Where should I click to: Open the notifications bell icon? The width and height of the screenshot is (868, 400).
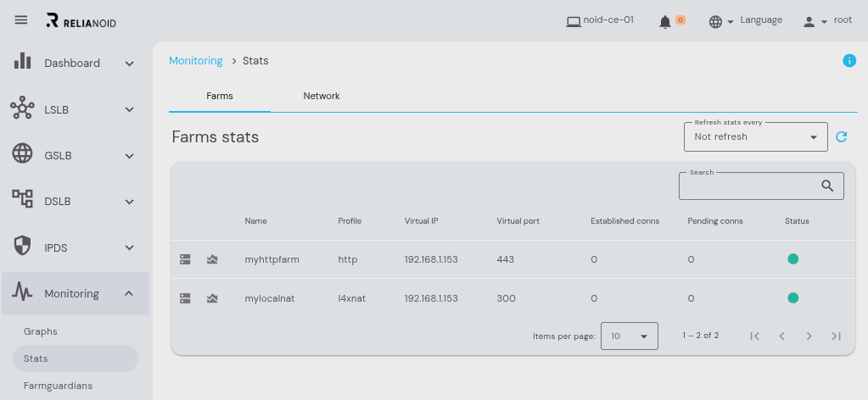[x=665, y=21]
